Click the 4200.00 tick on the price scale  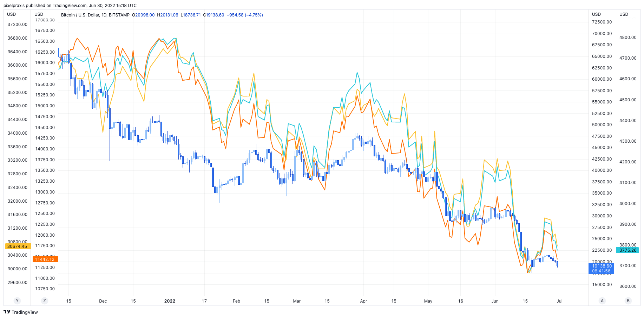click(x=628, y=162)
